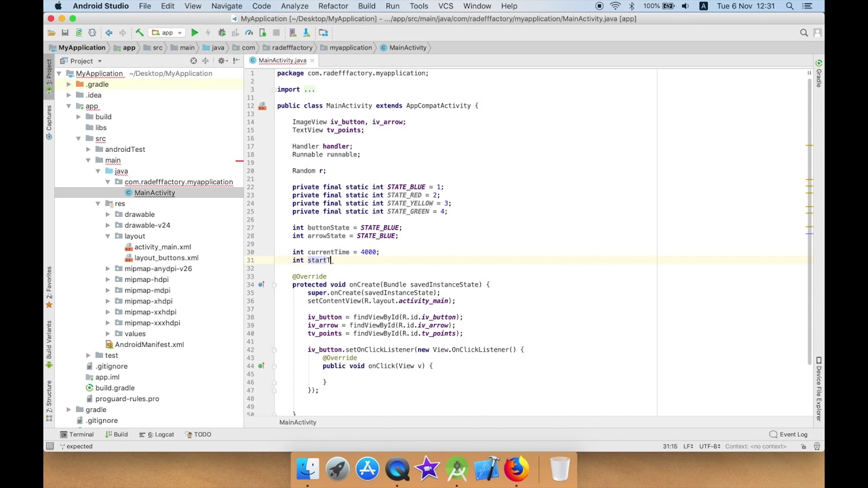This screenshot has height=488, width=868.
Task: Expand the androidTest folder
Action: (x=88, y=149)
